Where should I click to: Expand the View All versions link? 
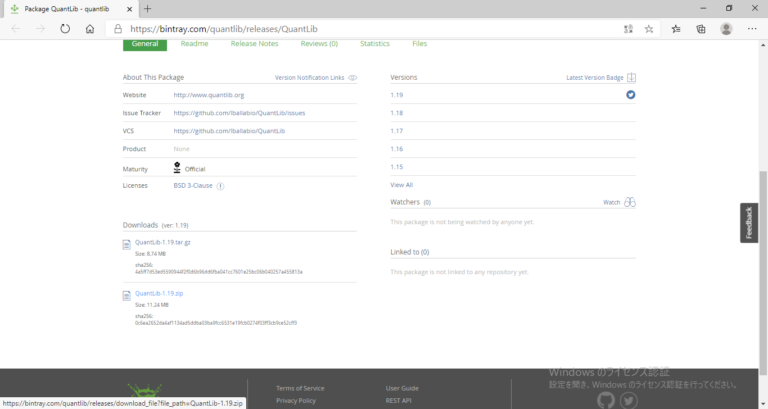click(x=401, y=185)
